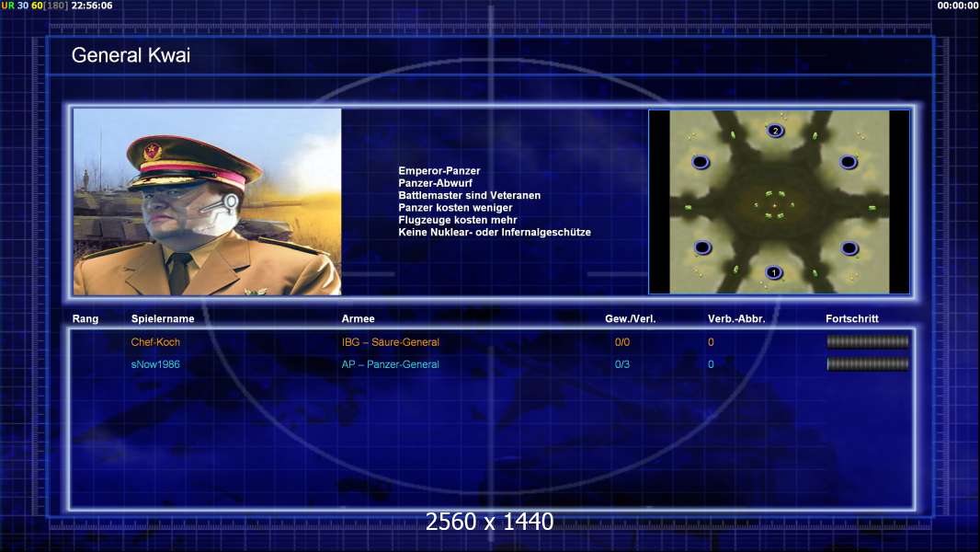The height and width of the screenshot is (552, 980).
Task: Select the empty start slot in the minimap's upper-right corner
Action: click(849, 163)
